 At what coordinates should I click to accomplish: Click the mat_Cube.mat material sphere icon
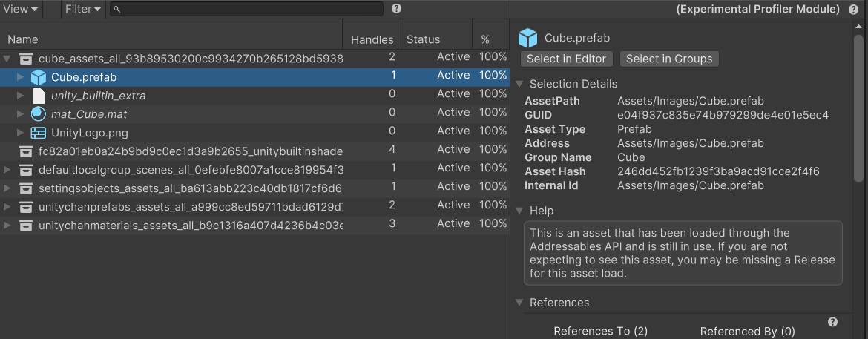pyautogui.click(x=38, y=113)
